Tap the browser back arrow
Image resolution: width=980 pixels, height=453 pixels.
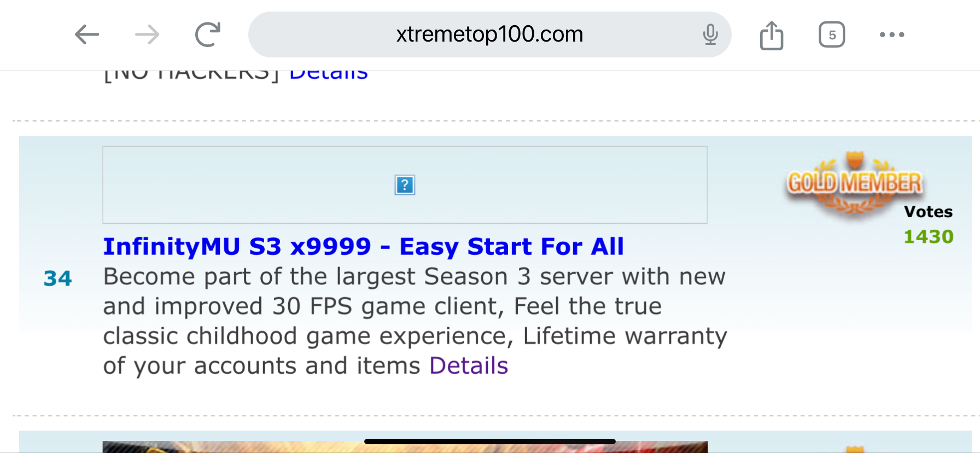86,34
